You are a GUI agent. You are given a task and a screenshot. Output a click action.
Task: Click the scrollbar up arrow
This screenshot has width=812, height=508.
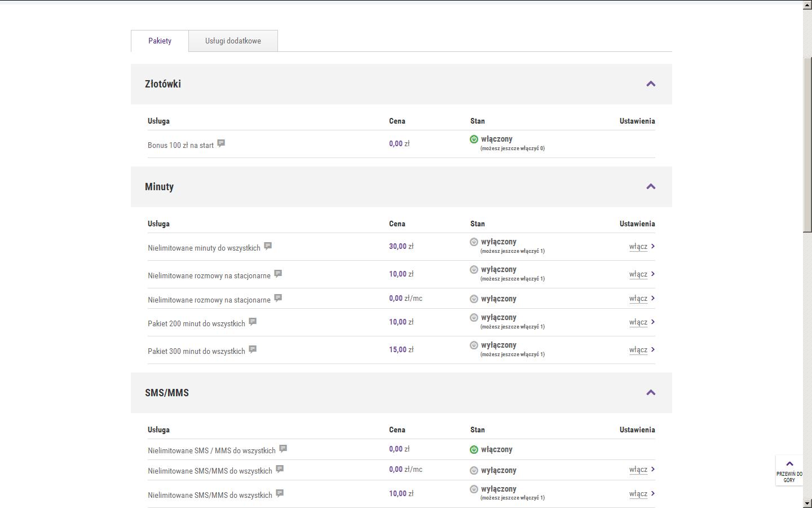pos(807,5)
